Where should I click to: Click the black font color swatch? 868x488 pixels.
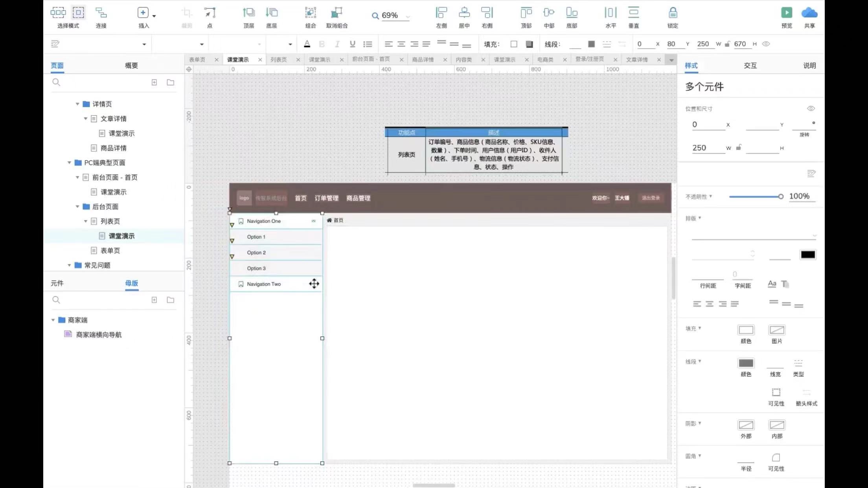pos(807,255)
